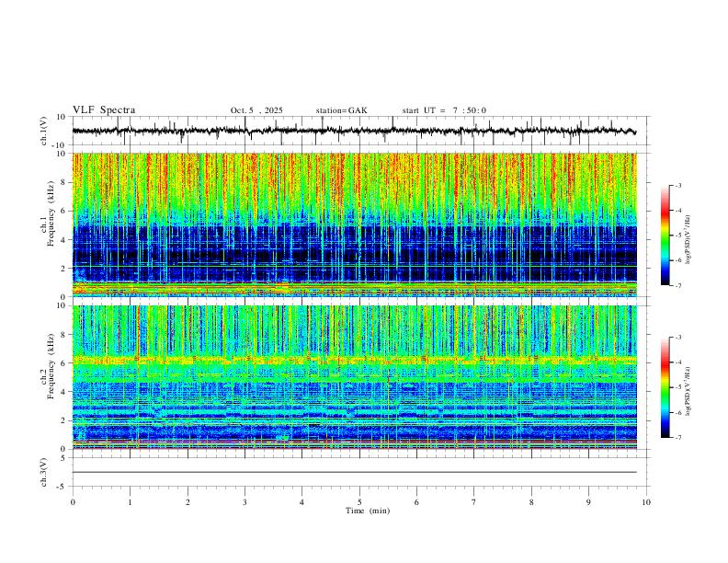Click the "-7" label on ch.2 color bar
Screen dimensions: 728x563
tap(678, 437)
